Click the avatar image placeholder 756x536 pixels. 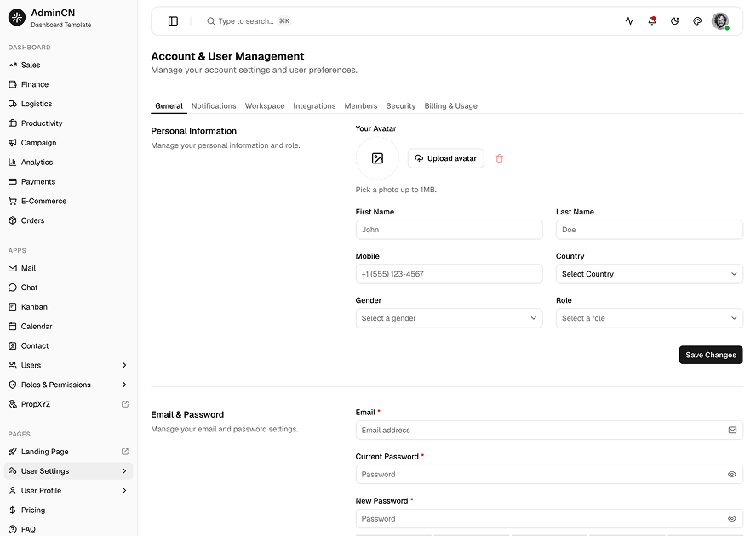point(377,158)
